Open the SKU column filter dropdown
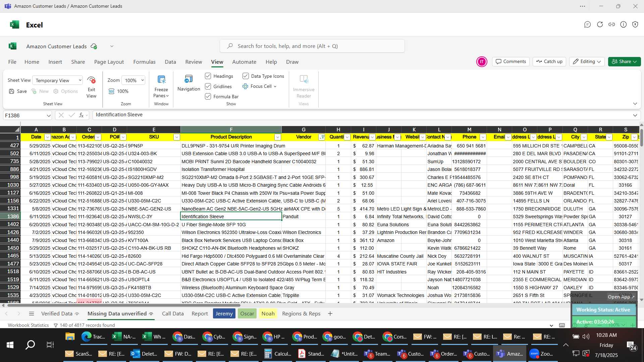 pos(177,137)
